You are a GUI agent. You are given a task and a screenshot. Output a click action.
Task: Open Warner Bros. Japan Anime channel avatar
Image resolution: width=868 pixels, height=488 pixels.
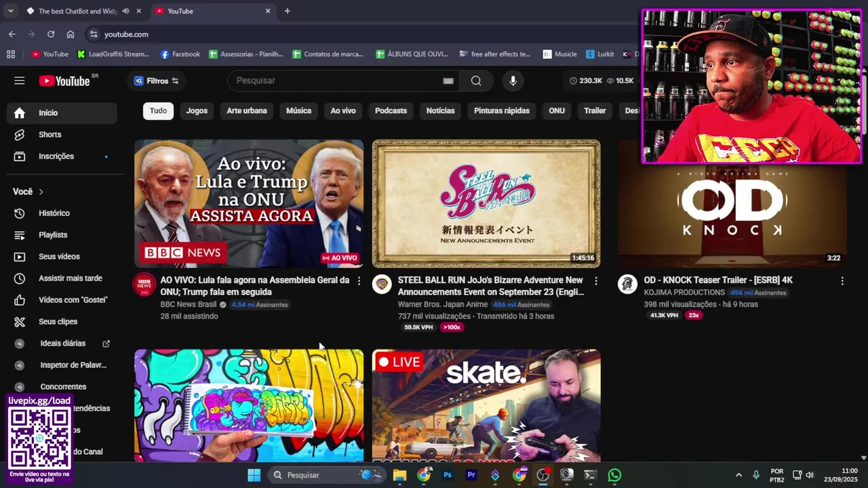(x=382, y=285)
